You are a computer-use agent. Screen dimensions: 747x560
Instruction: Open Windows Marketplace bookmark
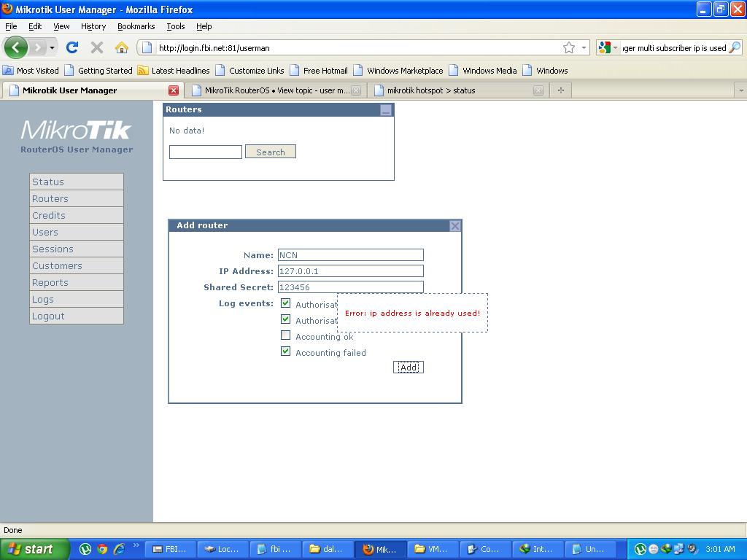pyautogui.click(x=398, y=71)
